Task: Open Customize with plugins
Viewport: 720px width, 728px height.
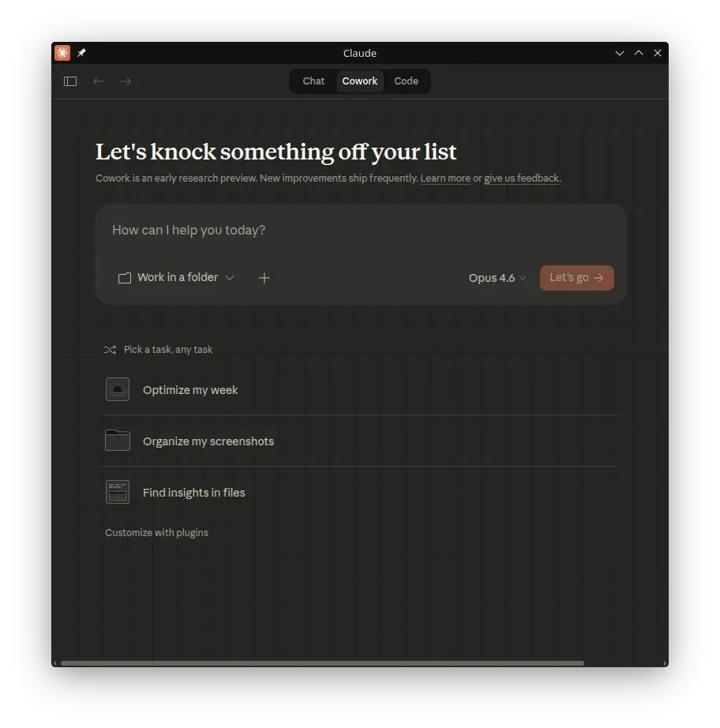Action: tap(156, 532)
